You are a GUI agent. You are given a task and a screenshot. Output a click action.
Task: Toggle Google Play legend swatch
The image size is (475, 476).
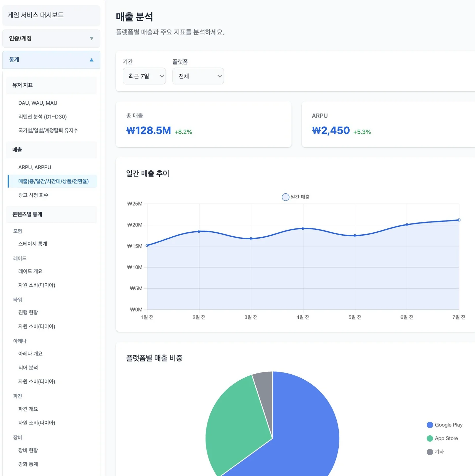[430, 425]
